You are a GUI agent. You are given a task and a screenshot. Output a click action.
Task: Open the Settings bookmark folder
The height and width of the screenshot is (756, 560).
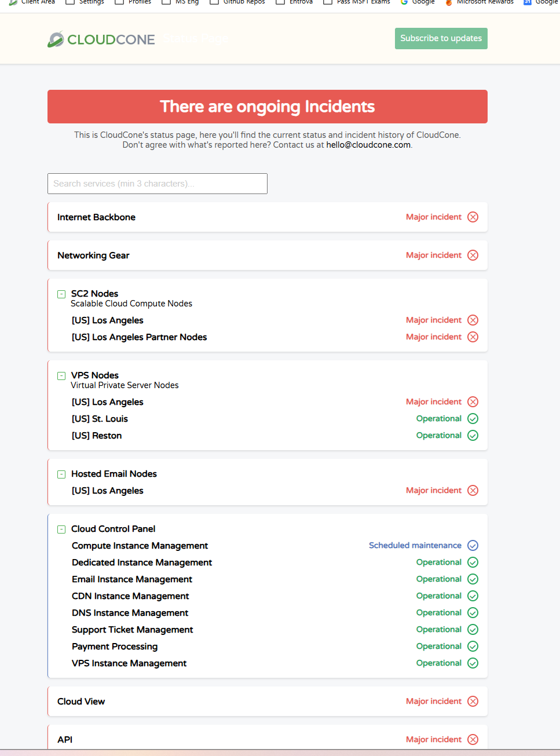click(85, 2)
